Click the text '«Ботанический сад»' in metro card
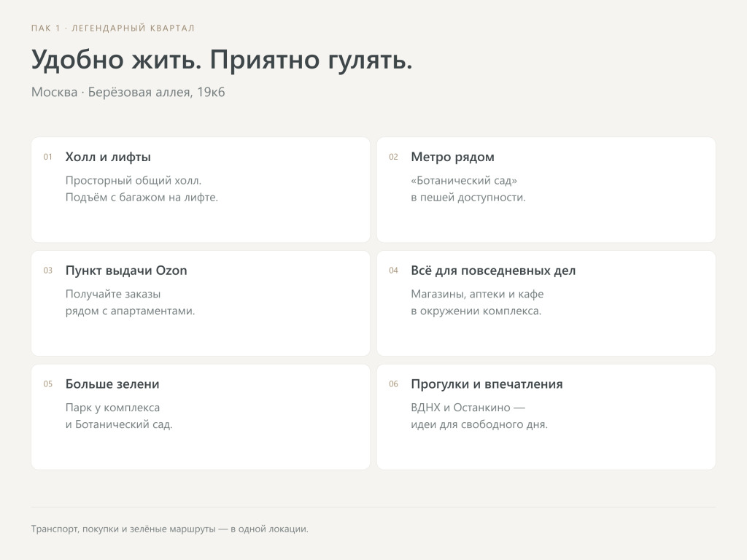This screenshot has width=747, height=560. click(x=464, y=181)
